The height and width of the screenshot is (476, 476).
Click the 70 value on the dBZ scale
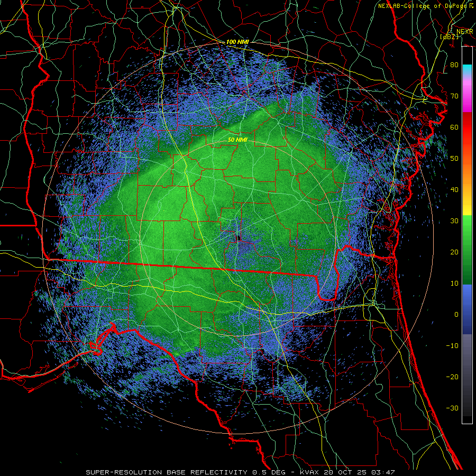454,96
